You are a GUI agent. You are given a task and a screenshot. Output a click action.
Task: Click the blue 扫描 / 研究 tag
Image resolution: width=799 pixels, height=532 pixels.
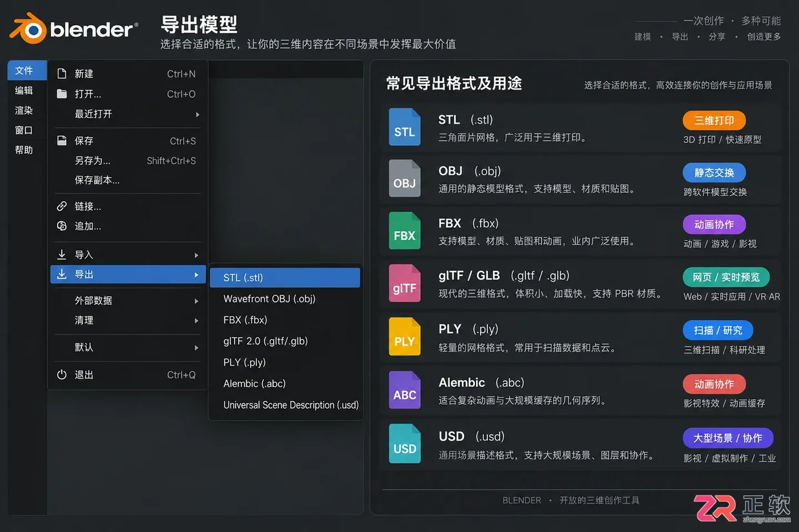[x=718, y=330]
